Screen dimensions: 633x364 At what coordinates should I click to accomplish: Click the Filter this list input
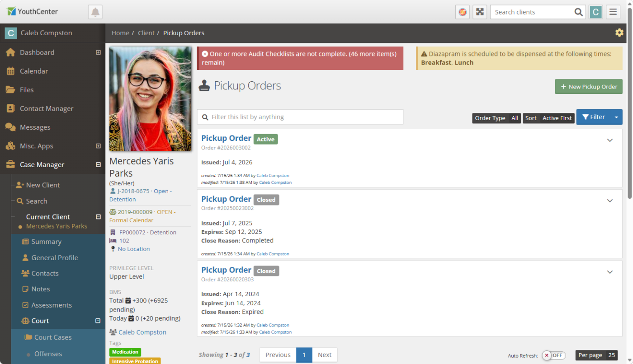(300, 117)
